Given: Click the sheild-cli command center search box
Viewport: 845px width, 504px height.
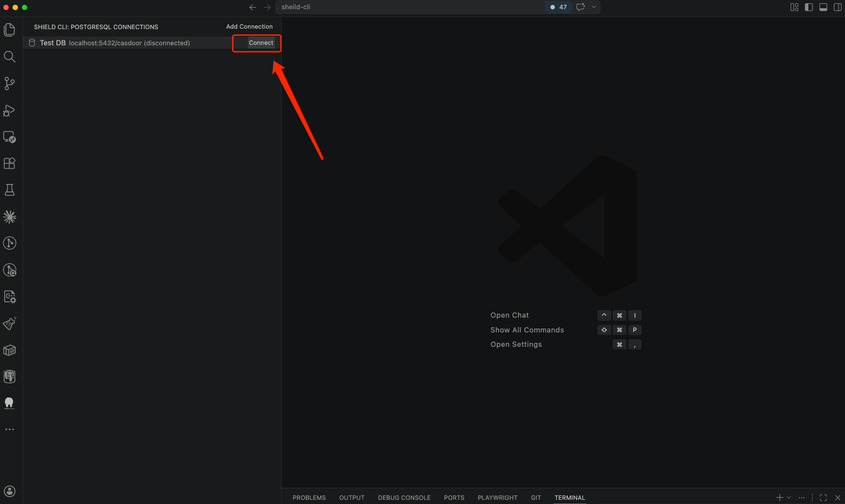Looking at the screenshot, I should point(410,7).
